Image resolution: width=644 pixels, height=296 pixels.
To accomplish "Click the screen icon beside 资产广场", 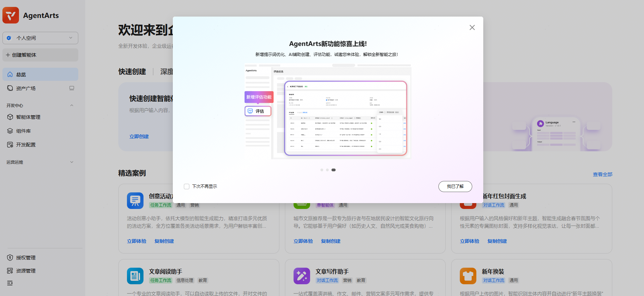I will pos(72,88).
